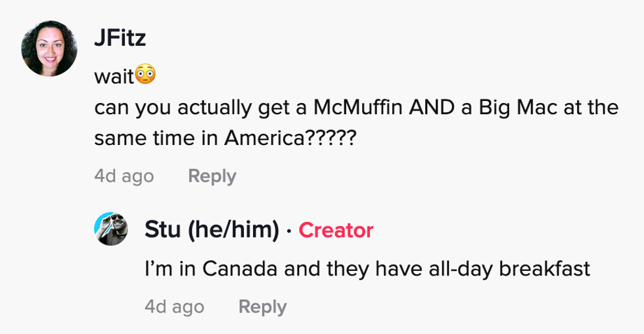
Task: Click the "(he/him)" pronoun text beside Stu
Action: [x=233, y=230]
